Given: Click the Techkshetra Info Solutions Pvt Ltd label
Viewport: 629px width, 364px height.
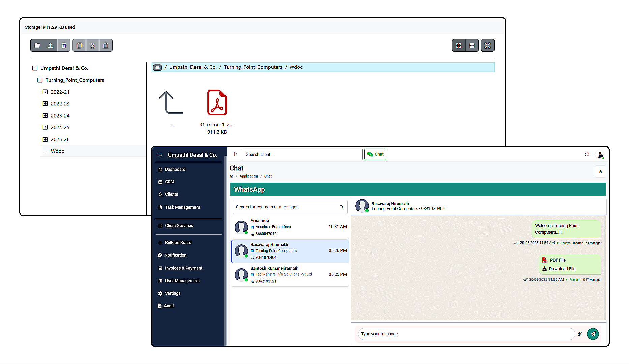Looking at the screenshot, I should (284, 274).
